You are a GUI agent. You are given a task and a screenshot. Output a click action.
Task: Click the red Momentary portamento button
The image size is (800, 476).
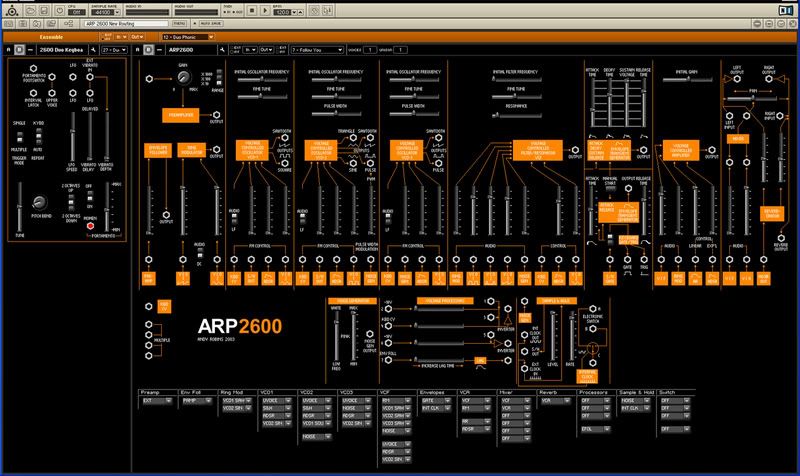click(x=90, y=226)
